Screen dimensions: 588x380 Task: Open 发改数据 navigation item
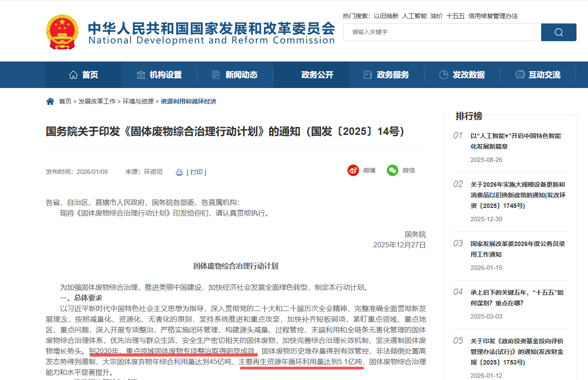[462, 75]
